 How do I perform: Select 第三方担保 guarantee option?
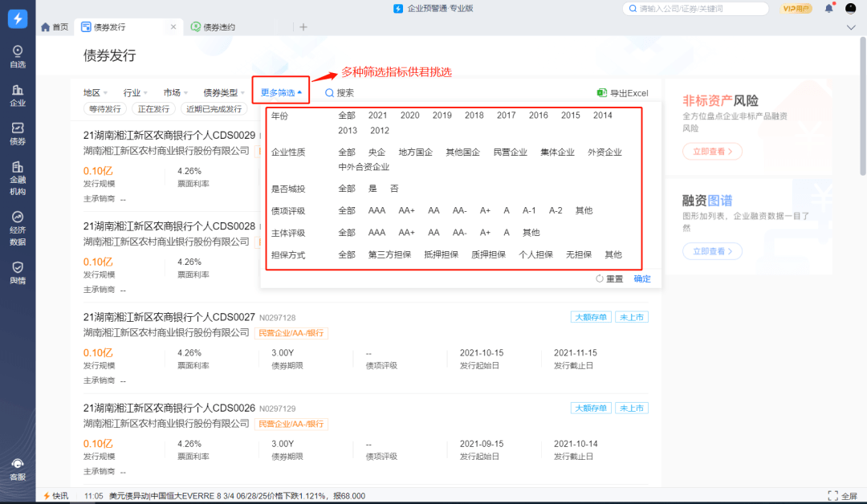389,254
